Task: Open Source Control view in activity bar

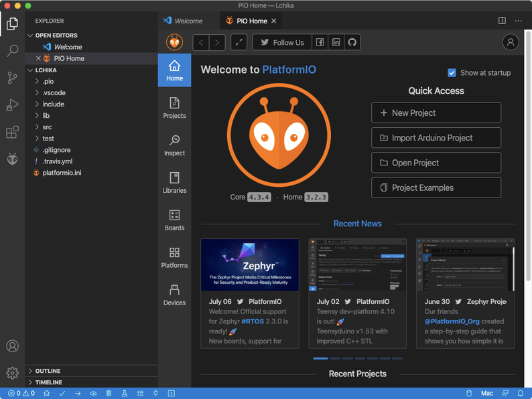Action: click(12, 78)
